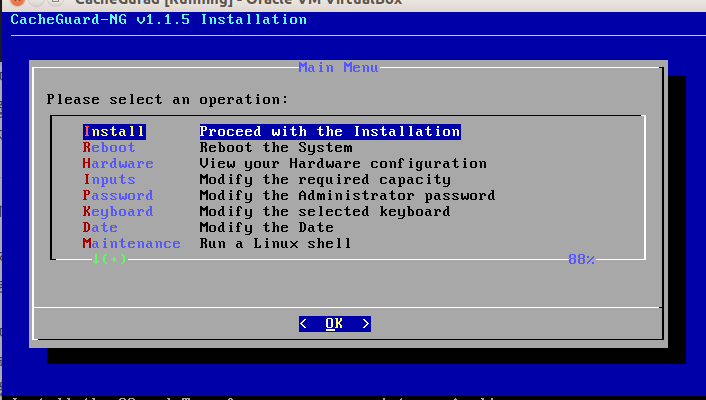This screenshot has height=400, width=706.
Task: Click the OK button
Action: pos(335,324)
